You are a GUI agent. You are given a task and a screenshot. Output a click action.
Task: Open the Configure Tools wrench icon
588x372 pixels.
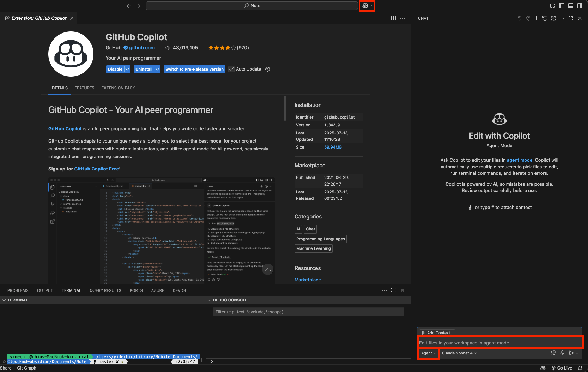pos(553,353)
